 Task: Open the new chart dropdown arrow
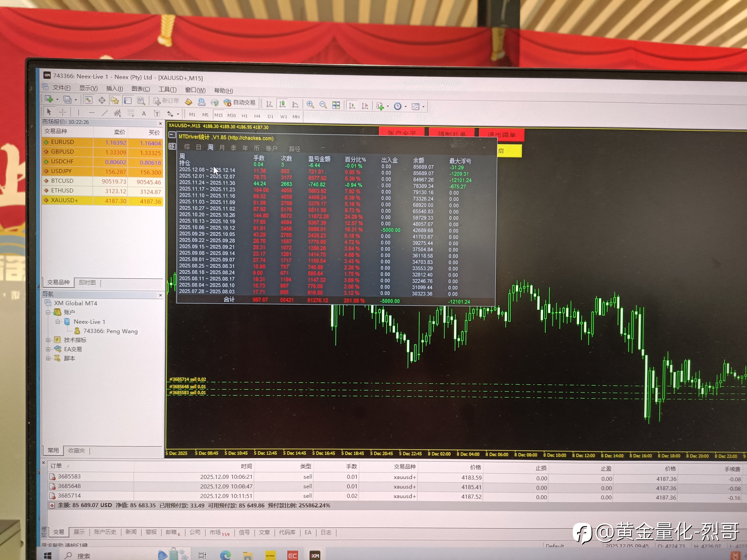[x=57, y=99]
